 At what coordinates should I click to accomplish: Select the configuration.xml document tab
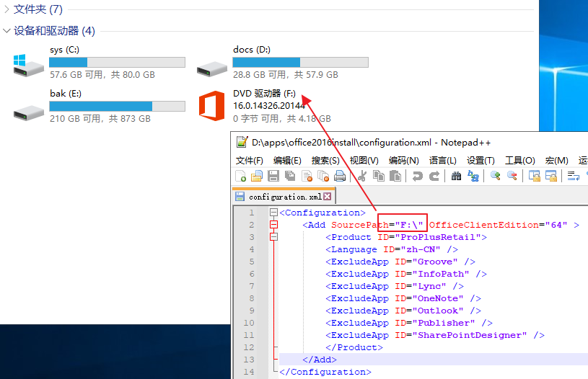click(284, 197)
